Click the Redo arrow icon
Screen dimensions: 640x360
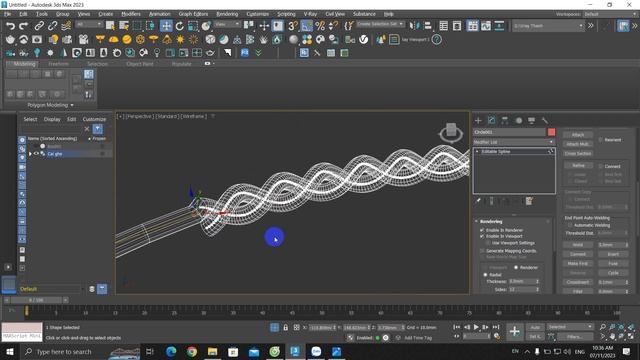(24, 26)
